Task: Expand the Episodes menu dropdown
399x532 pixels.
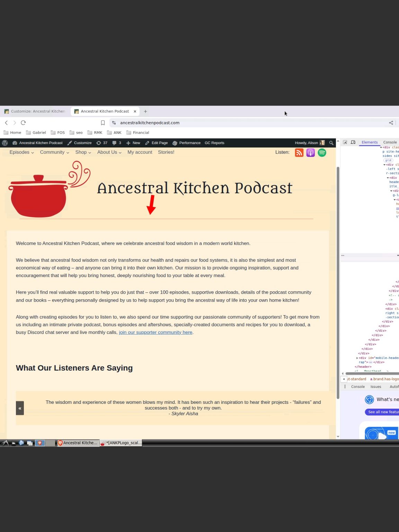Action: (21, 152)
